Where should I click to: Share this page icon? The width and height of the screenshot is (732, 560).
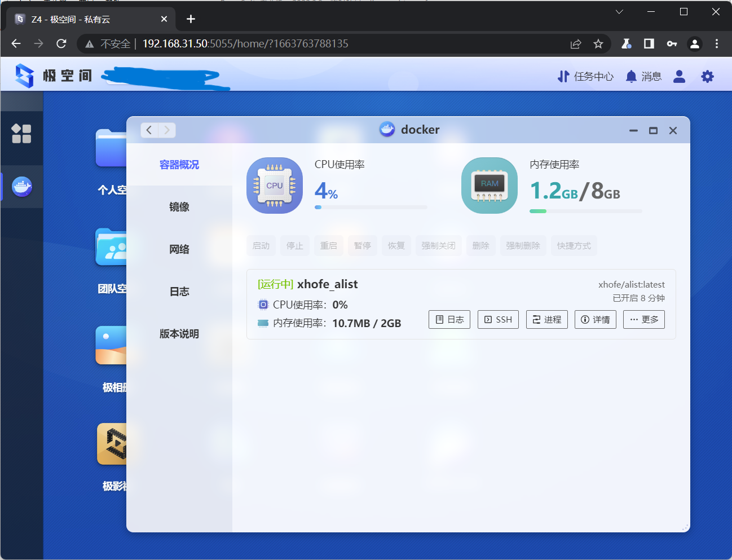pos(576,43)
